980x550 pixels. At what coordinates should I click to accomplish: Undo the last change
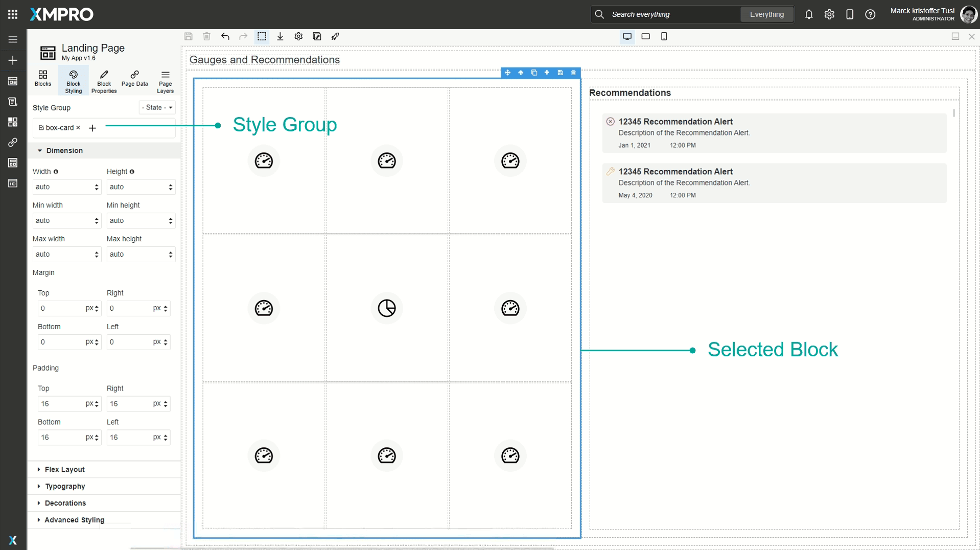click(x=225, y=36)
